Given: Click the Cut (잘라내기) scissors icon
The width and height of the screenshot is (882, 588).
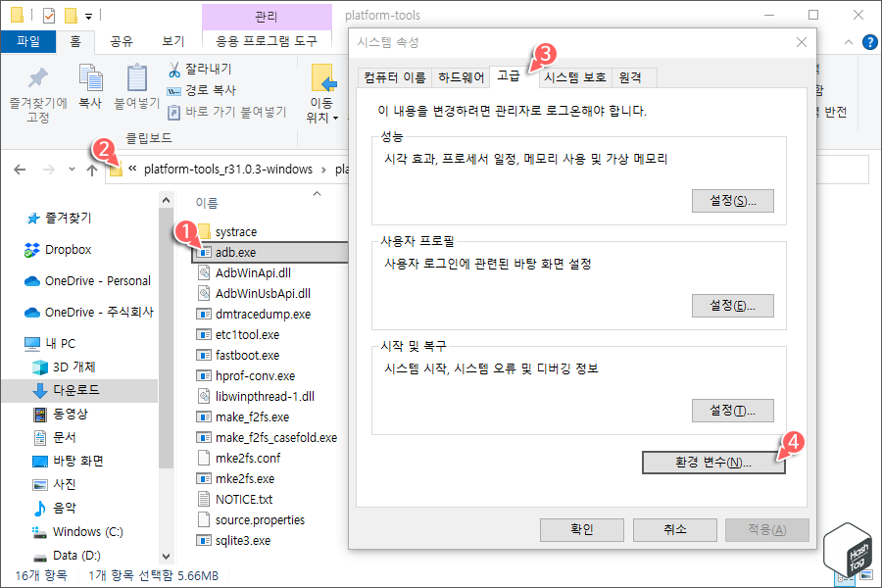Looking at the screenshot, I should coord(173,70).
